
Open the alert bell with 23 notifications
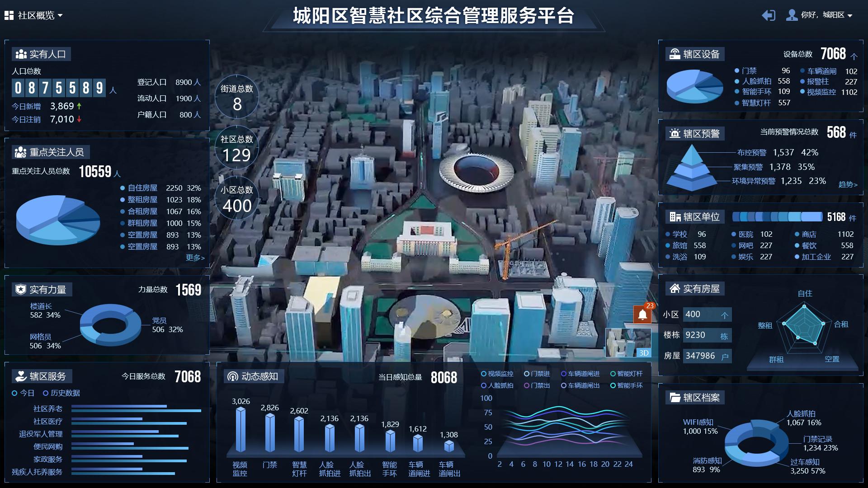tap(642, 314)
